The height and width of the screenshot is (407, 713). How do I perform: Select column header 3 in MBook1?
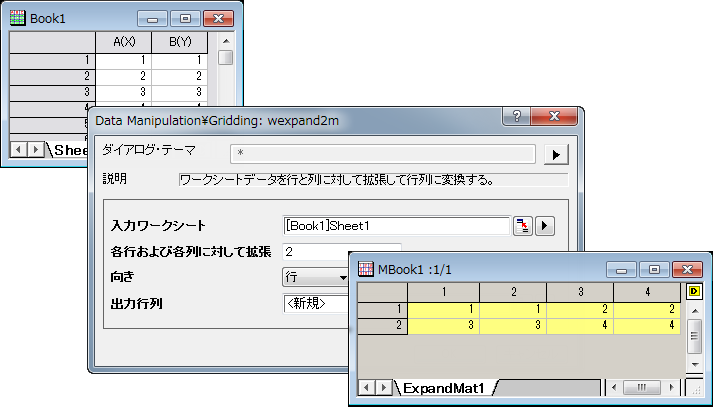pyautogui.click(x=580, y=292)
